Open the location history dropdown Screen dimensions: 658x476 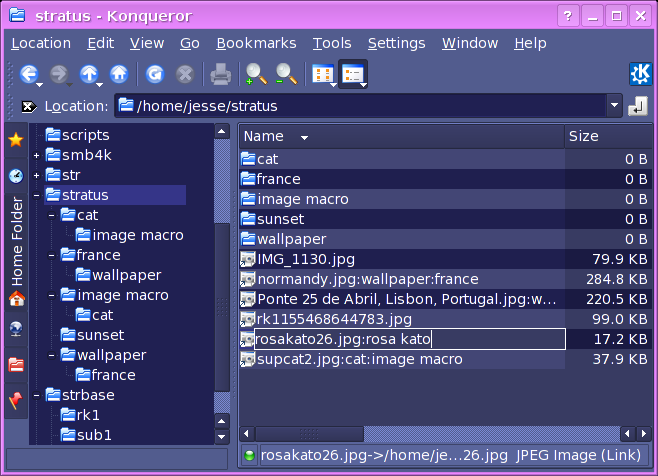(x=614, y=105)
